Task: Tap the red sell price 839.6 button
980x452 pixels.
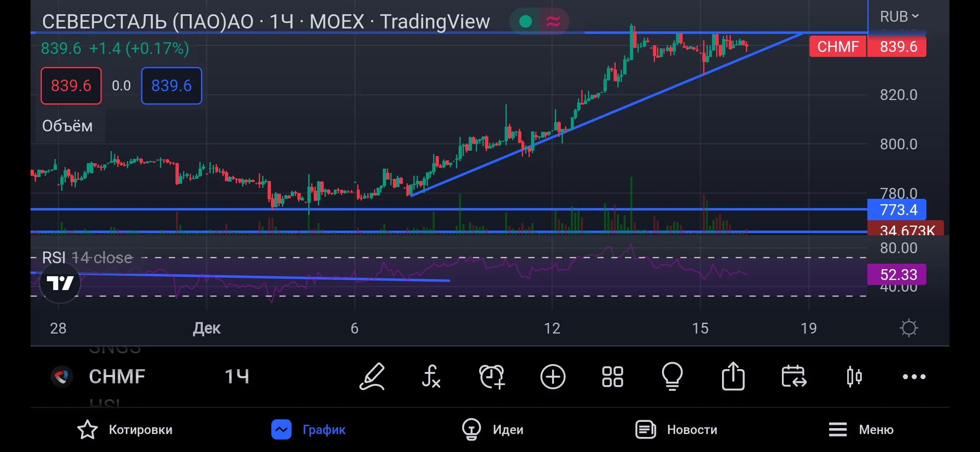Action: click(71, 86)
